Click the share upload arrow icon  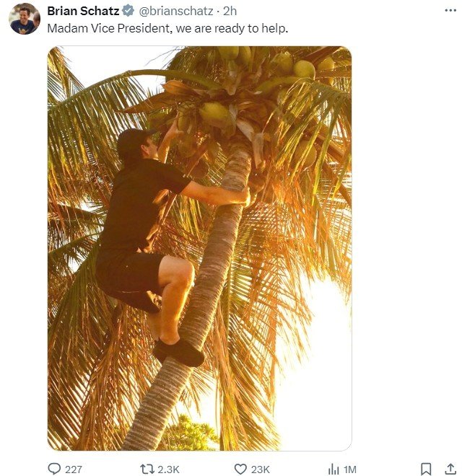[451, 469]
